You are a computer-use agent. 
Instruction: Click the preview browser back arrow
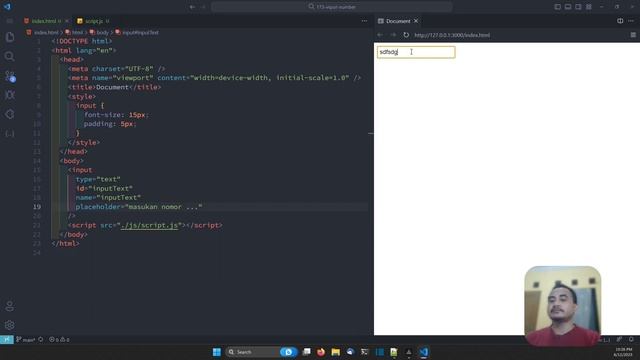pyautogui.click(x=380, y=35)
